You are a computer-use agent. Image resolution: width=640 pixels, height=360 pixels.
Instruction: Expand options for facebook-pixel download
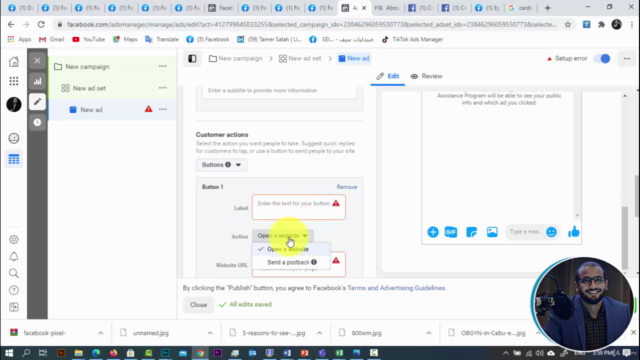tap(100, 333)
